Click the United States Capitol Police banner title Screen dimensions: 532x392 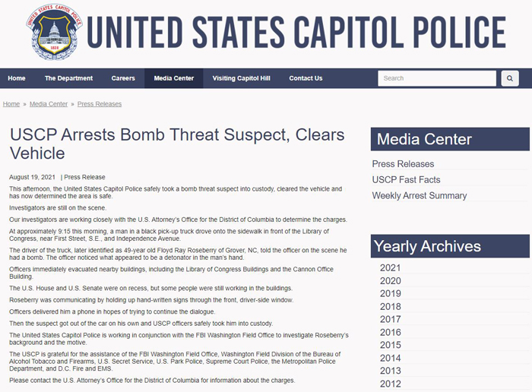coord(296,32)
